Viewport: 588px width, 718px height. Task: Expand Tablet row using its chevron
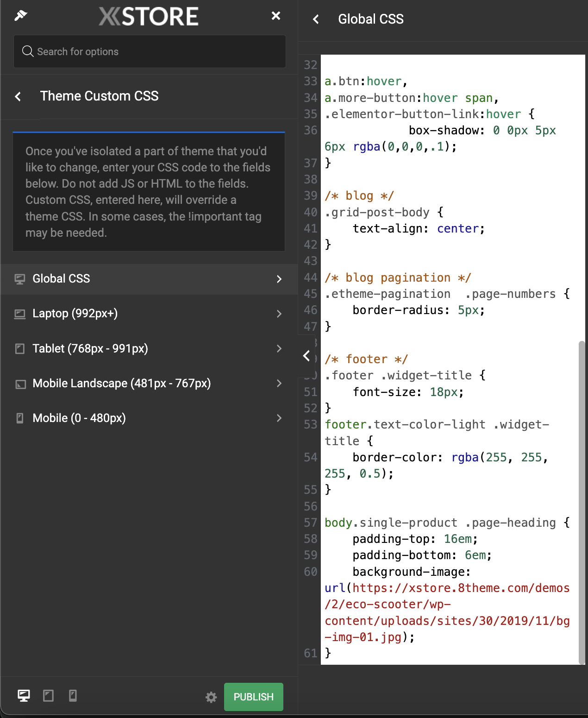tap(279, 348)
